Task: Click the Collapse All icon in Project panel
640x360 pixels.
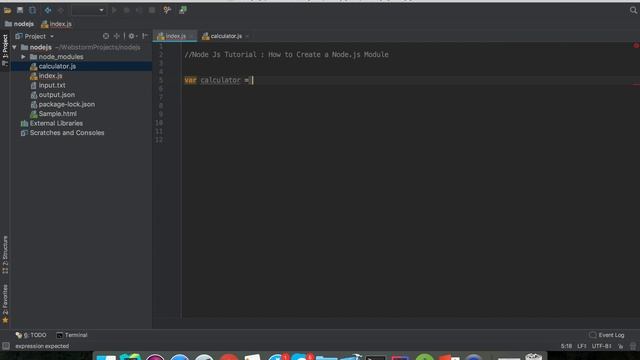Action: click(x=117, y=36)
